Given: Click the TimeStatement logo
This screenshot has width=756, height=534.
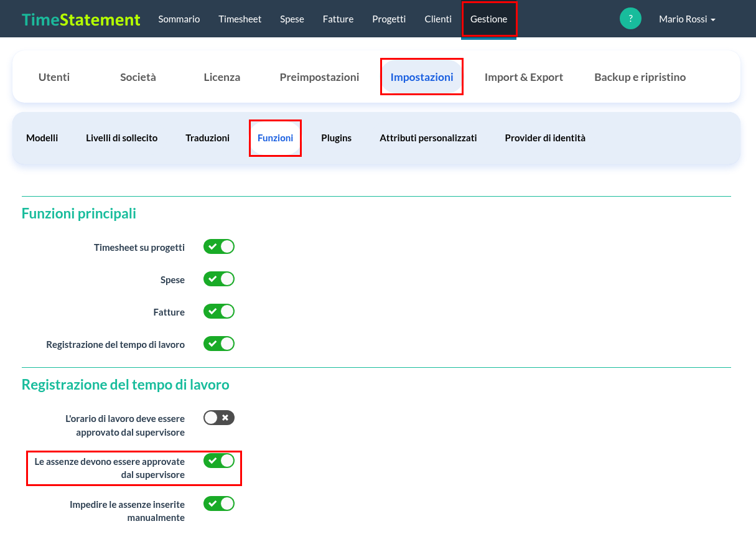Looking at the screenshot, I should (x=81, y=19).
